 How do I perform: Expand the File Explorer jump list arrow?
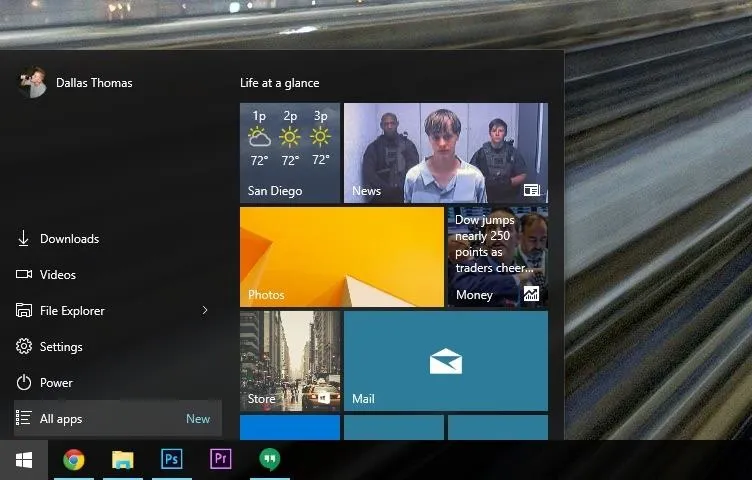[x=205, y=310]
